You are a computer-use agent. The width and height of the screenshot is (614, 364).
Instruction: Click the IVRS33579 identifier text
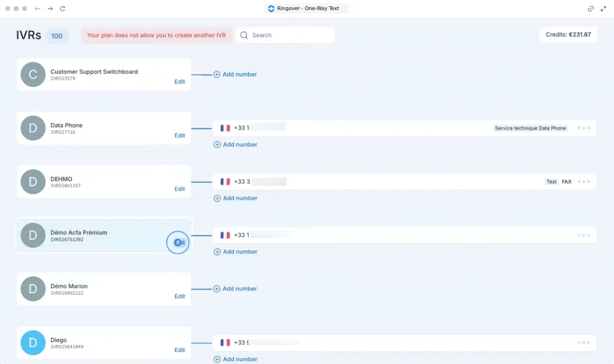point(63,78)
